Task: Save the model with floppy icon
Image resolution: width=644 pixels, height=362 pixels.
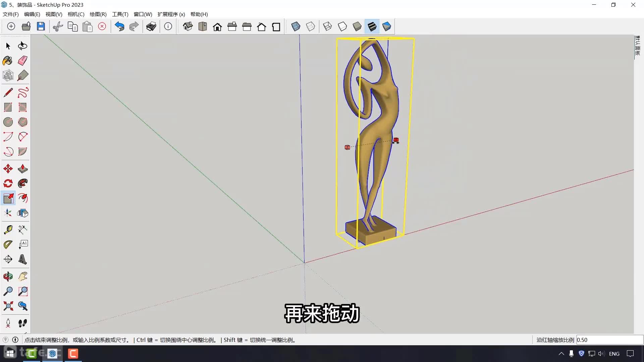Action: (41, 26)
